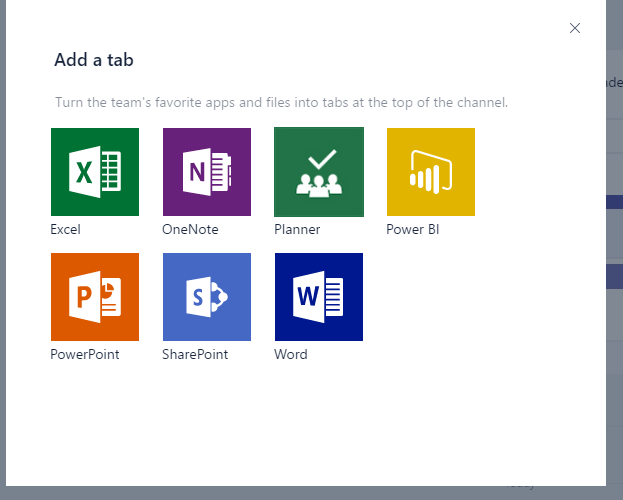Click the empty white area below the Word tile
The image size is (623, 500).
[x=319, y=420]
